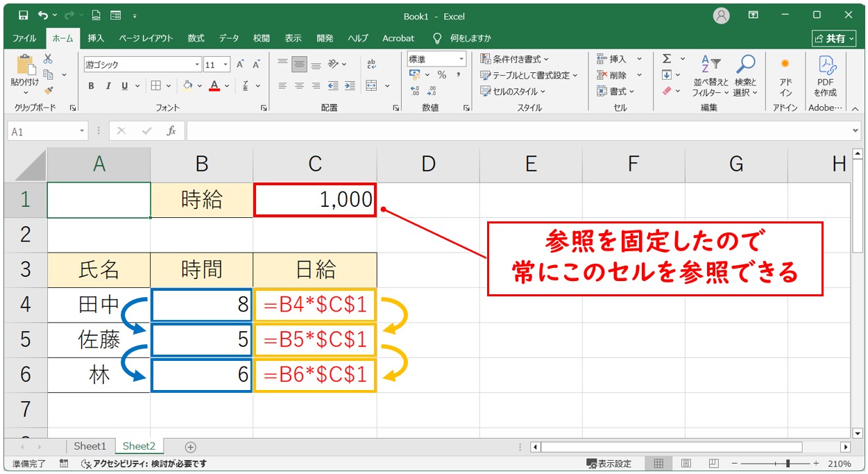868x474 pixels.
Task: Switch to the ページ レイアウト tab
Action: click(x=146, y=38)
